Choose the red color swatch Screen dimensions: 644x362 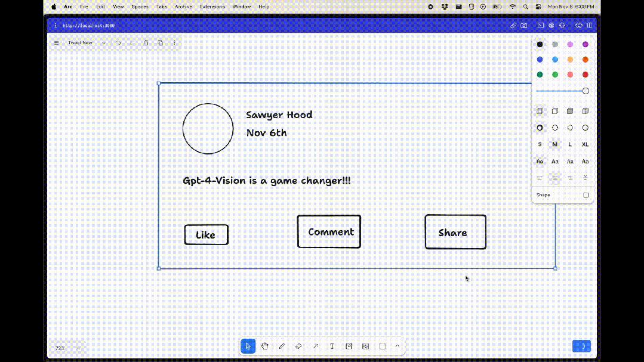(x=586, y=75)
